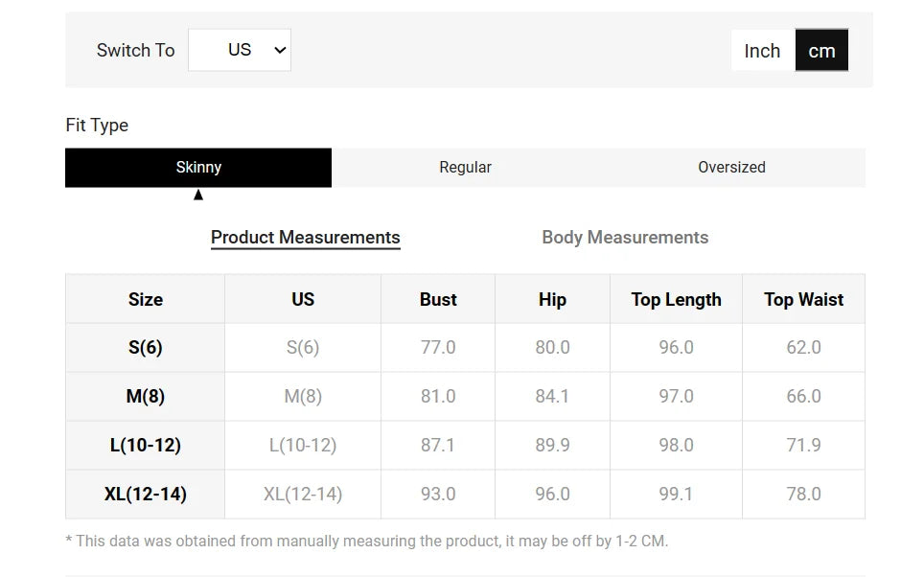Screen dimensions: 924x577
Task: Click the Hip column header
Action: coord(552,299)
